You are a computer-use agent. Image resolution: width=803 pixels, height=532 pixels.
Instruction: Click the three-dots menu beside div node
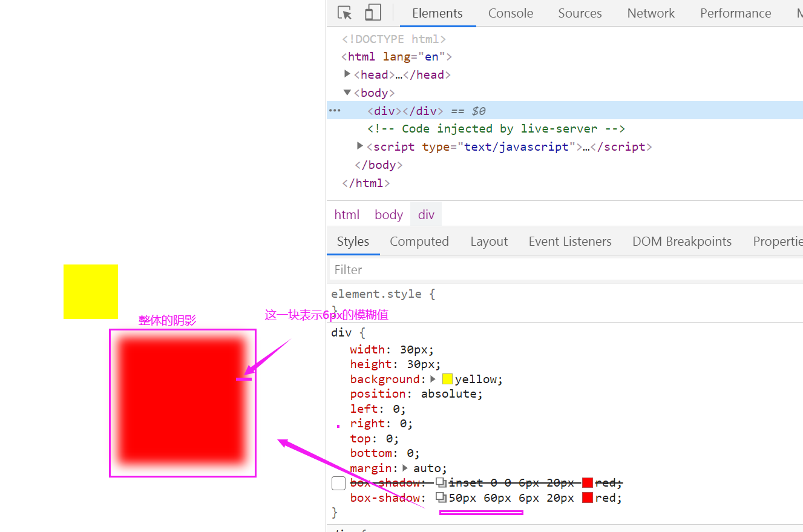pos(335,111)
